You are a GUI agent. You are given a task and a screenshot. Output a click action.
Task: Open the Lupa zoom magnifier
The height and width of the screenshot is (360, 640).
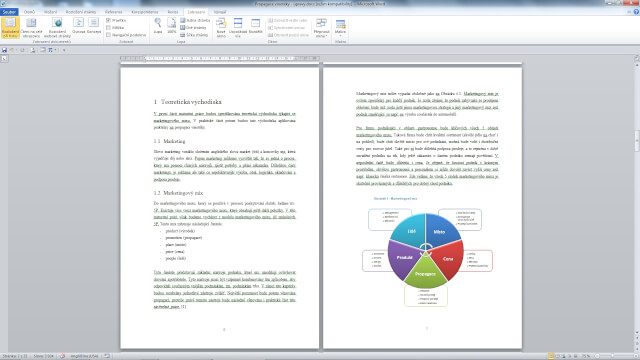point(158,25)
